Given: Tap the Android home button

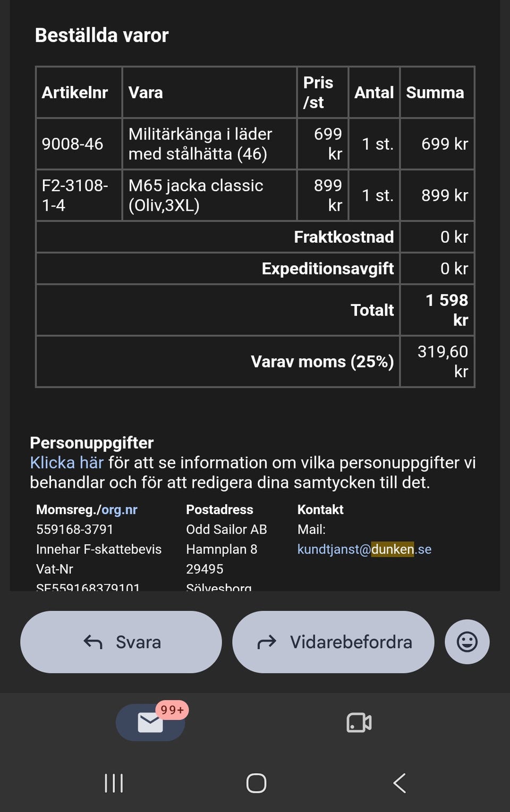Looking at the screenshot, I should click(x=256, y=783).
